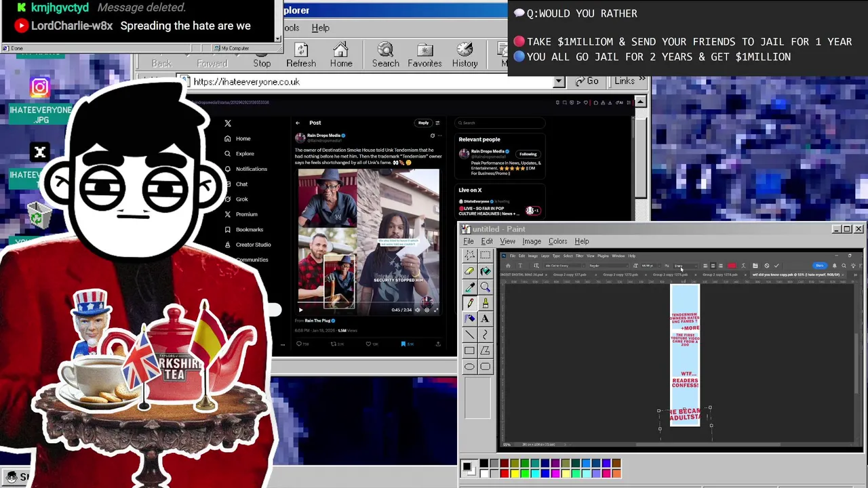Image resolution: width=868 pixels, height=488 pixels.
Task: Open the Image menu in Paint
Action: tap(532, 241)
